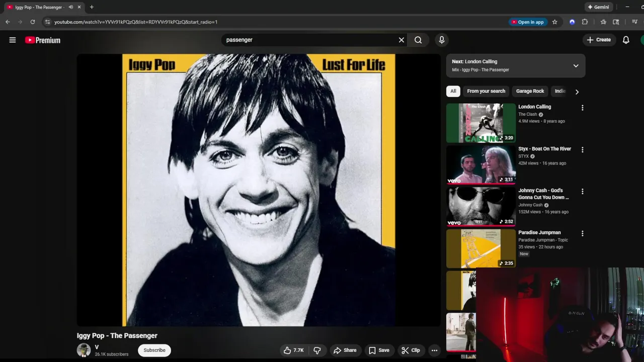Like the video with thumbs up
This screenshot has height=362, width=644.
point(293,350)
